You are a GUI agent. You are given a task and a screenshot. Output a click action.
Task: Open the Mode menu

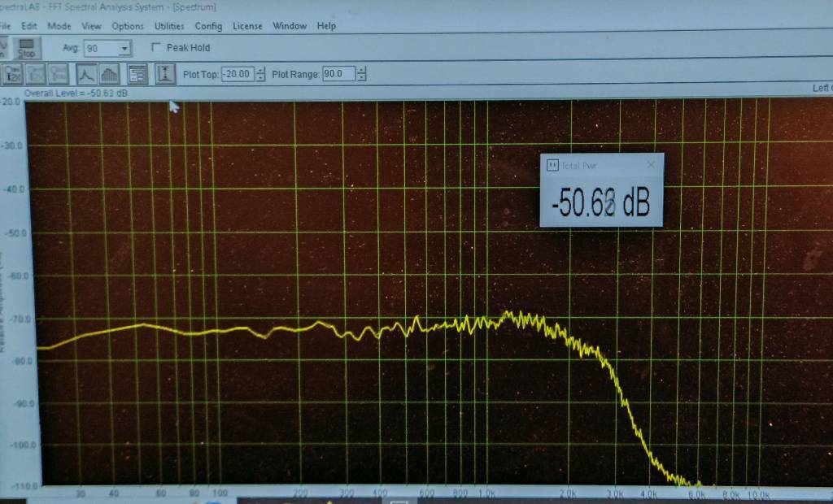59,26
